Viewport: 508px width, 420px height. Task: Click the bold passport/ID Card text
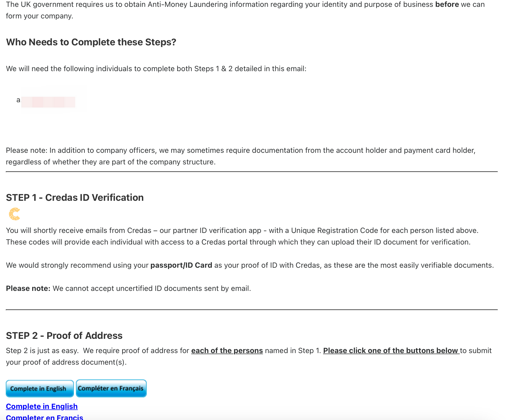pyautogui.click(x=181, y=265)
